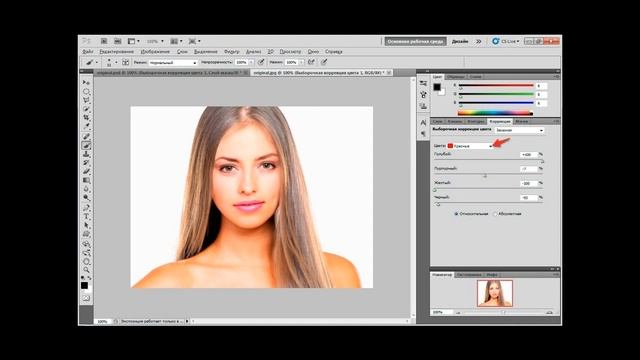
Task: Select the Healing Brush tool
Action: (86, 136)
